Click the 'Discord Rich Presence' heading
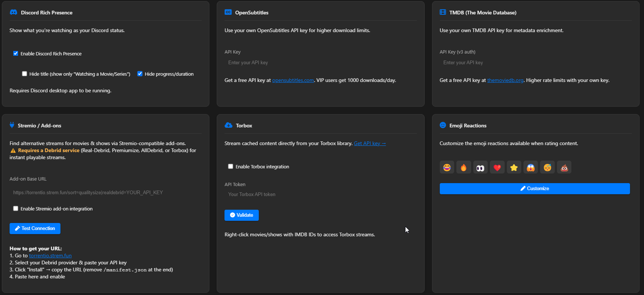This screenshot has width=644, height=295. (x=46, y=13)
